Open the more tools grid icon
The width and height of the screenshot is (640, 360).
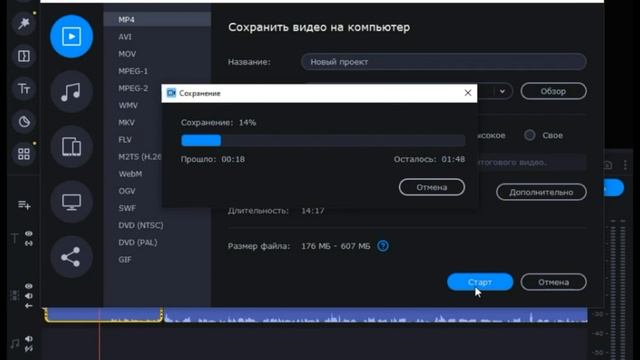pos(24,154)
